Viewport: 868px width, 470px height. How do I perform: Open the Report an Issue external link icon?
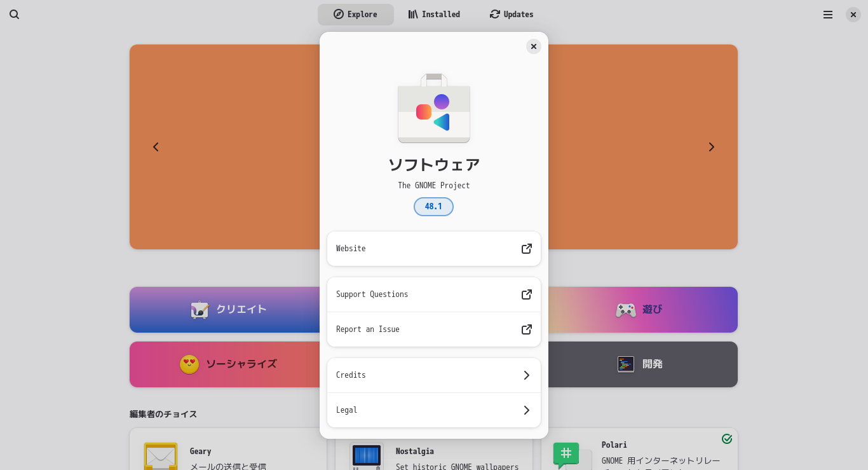[526, 329]
